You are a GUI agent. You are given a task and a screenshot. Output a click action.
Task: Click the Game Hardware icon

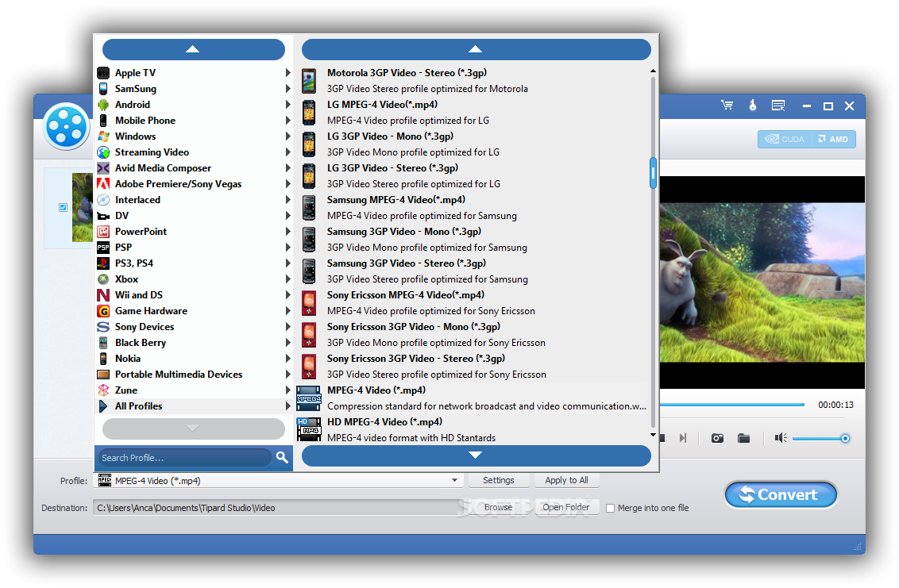(103, 311)
